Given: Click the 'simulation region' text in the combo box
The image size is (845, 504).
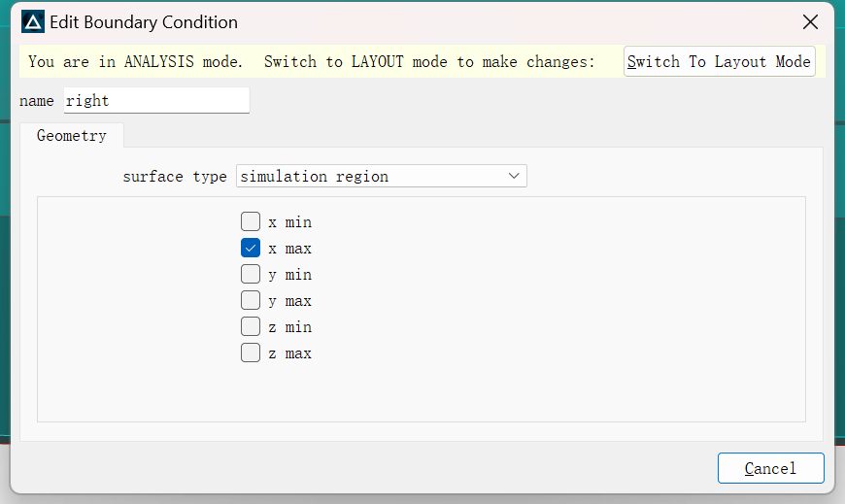Looking at the screenshot, I should [x=314, y=177].
